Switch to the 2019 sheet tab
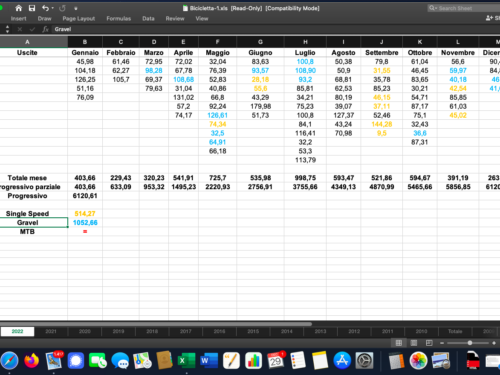Screen dimensions: 500x375 [118, 331]
